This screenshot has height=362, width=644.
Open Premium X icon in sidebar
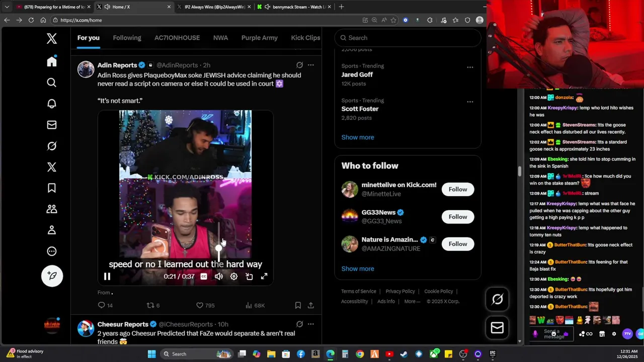click(52, 167)
